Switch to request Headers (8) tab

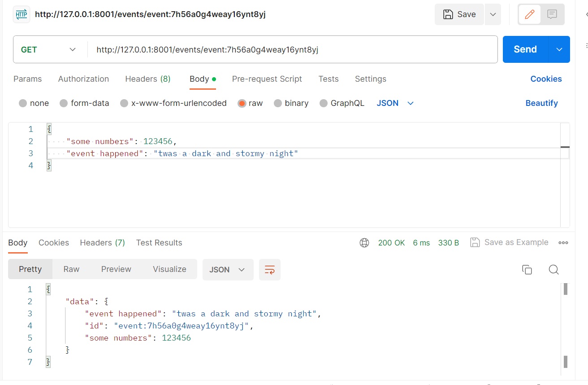147,79
